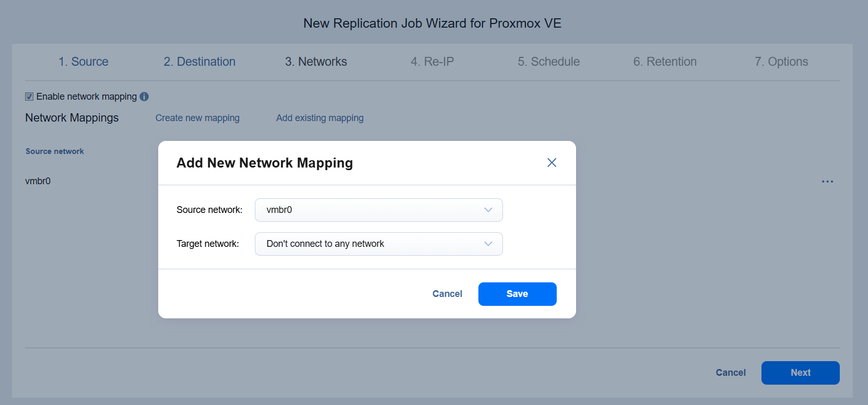Cancel the Add New Network Mapping dialog
The width and height of the screenshot is (868, 405).
[447, 294]
